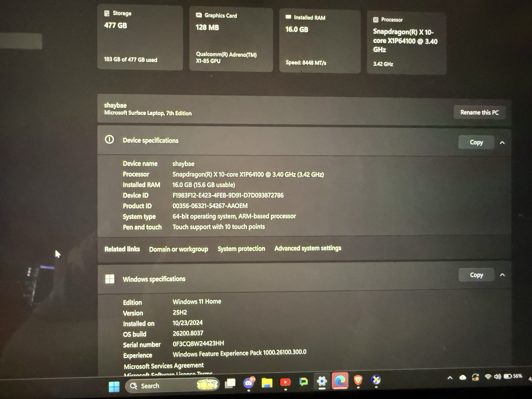Collapse the Device specifications section

(x=502, y=143)
